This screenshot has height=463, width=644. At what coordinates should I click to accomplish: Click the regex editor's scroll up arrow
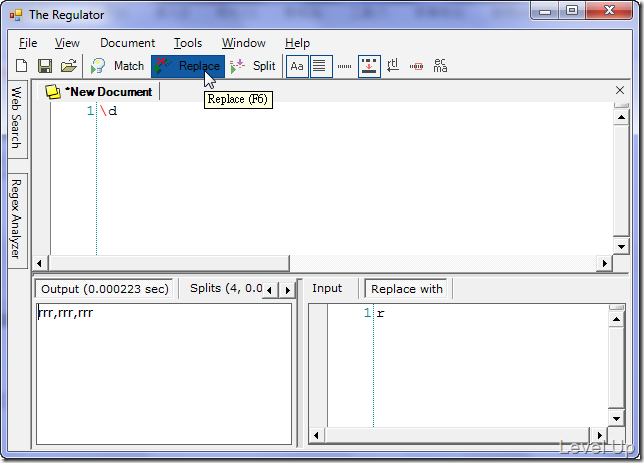pos(621,117)
